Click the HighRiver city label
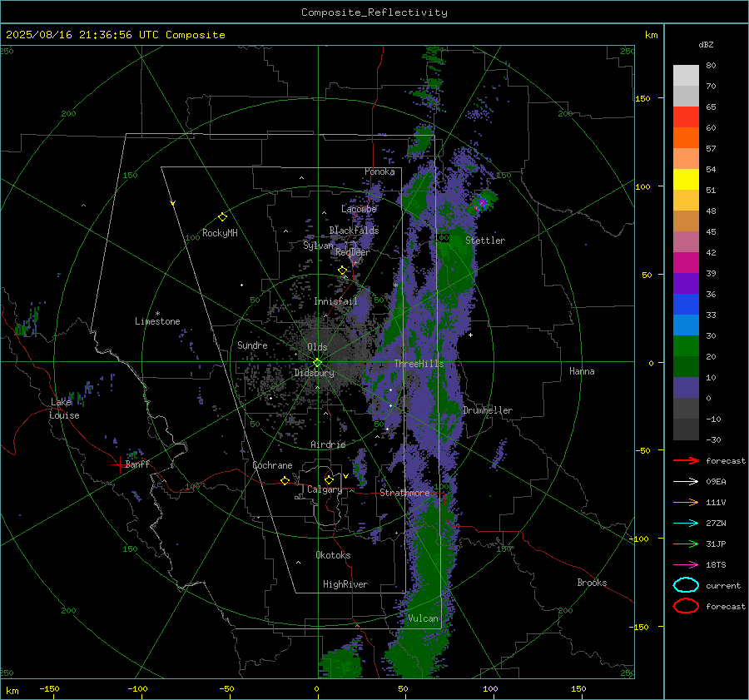Image resolution: width=749 pixels, height=700 pixels. [x=345, y=584]
